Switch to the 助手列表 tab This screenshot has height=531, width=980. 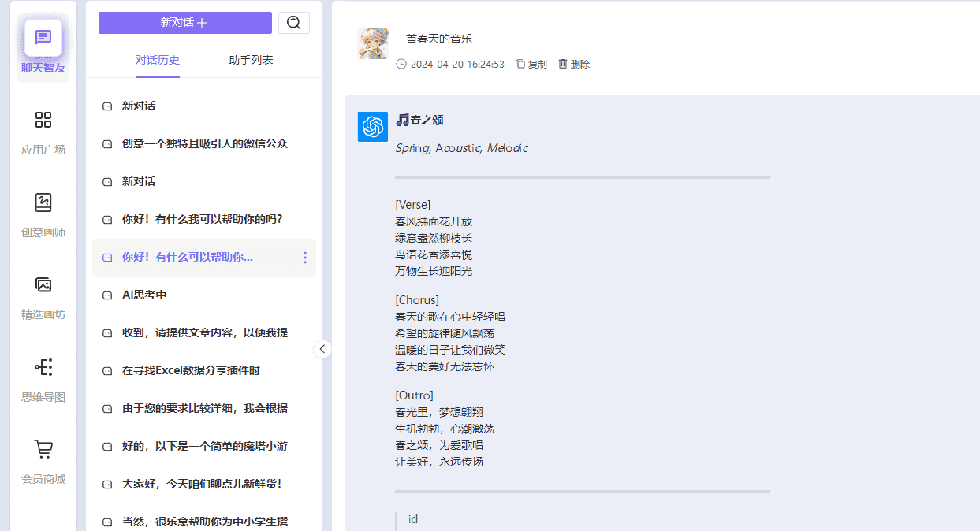point(250,59)
